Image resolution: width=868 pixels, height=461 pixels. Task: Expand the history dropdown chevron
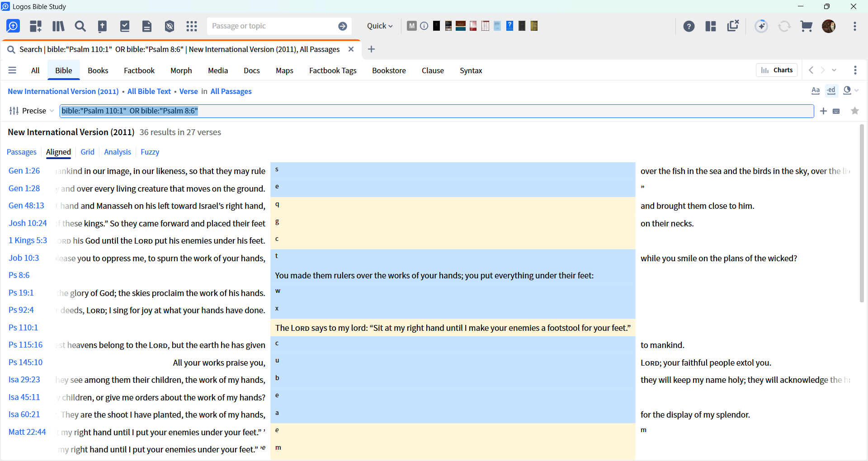pos(834,70)
